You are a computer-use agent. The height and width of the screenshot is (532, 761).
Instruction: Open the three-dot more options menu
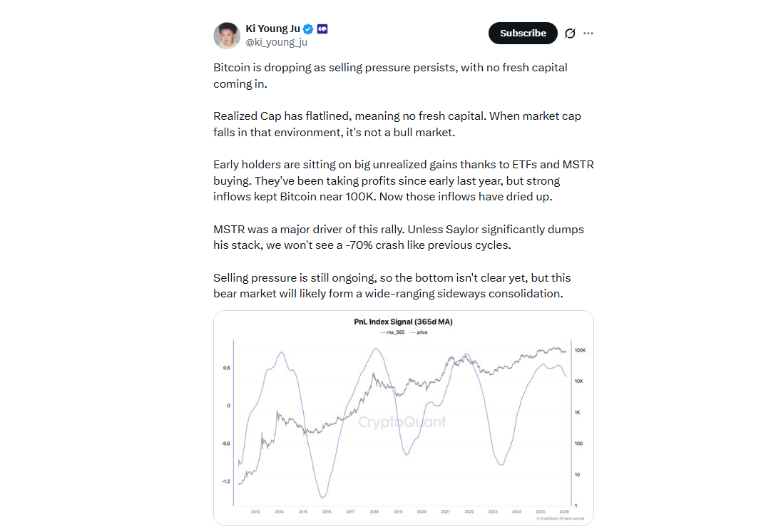(x=588, y=34)
